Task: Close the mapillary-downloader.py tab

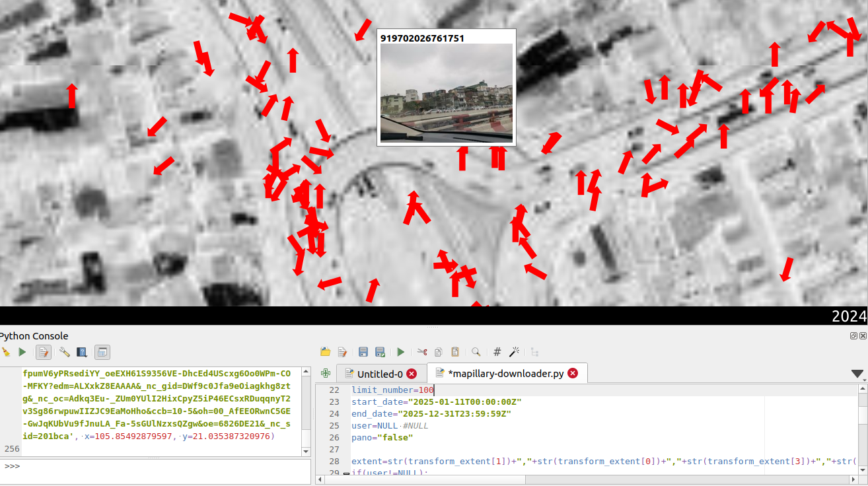Action: 573,373
